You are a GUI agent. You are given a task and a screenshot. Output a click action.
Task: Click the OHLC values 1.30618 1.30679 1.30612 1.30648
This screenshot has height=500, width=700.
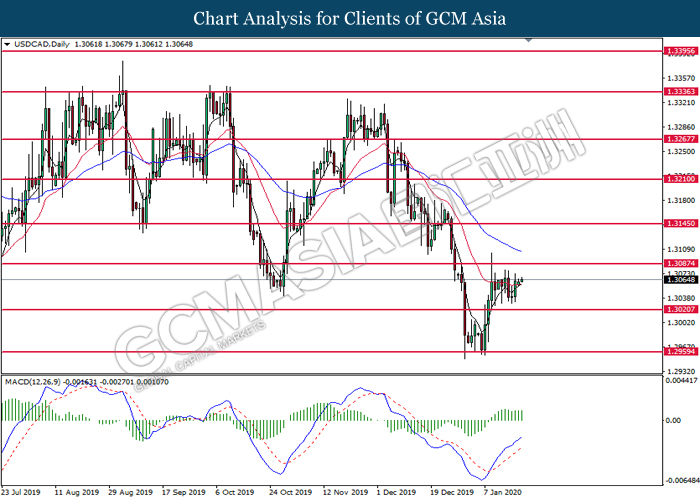(x=133, y=44)
